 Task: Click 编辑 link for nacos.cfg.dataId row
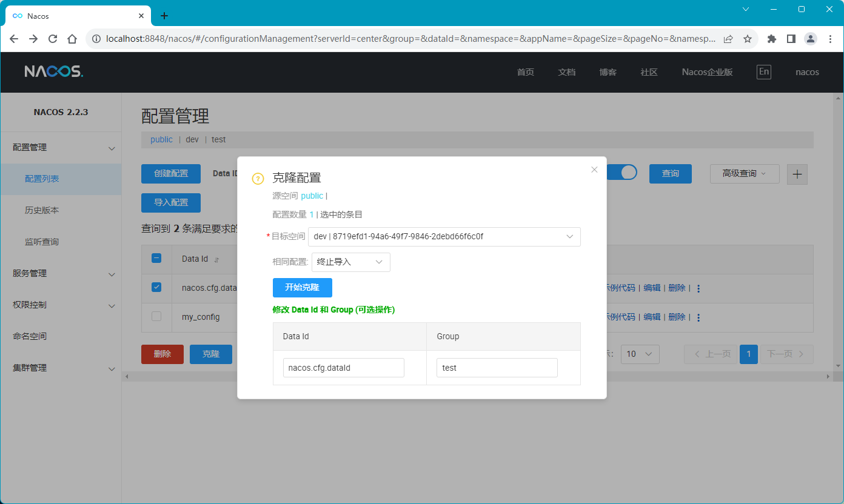652,288
